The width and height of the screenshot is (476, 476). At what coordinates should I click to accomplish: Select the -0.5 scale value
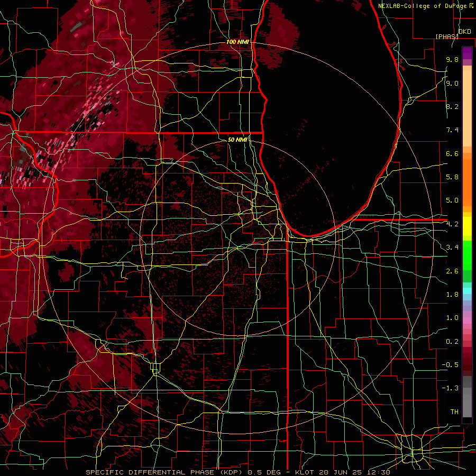point(450,365)
